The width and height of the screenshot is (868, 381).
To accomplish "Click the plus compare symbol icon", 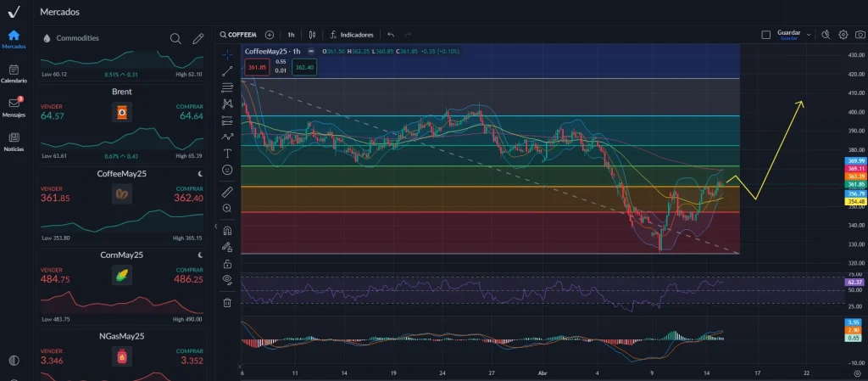I will [x=270, y=34].
